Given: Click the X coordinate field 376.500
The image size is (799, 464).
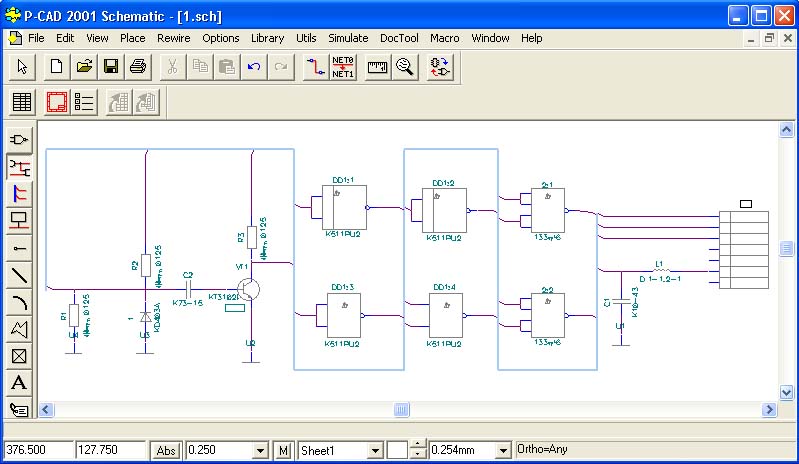Looking at the screenshot, I should 39,450.
